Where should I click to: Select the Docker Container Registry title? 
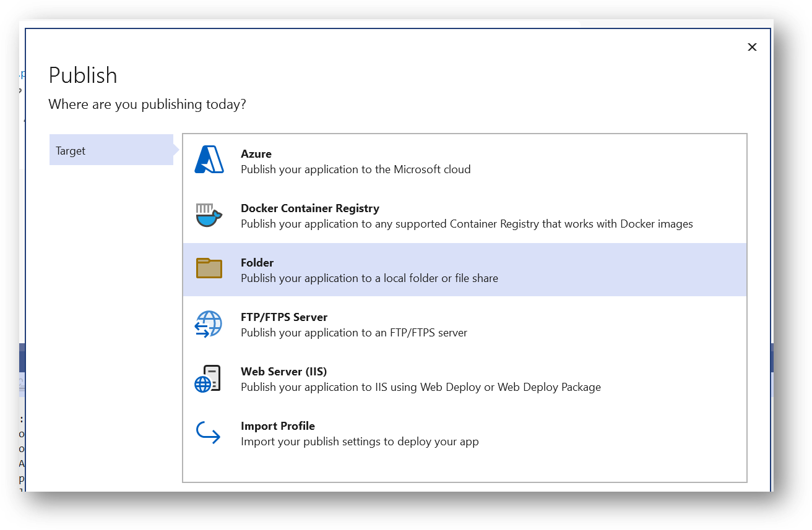tap(309, 208)
